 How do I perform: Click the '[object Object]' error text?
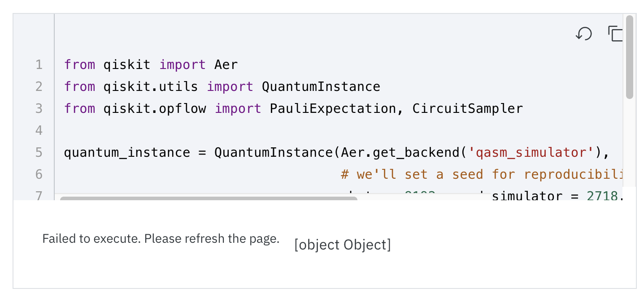pos(342,245)
